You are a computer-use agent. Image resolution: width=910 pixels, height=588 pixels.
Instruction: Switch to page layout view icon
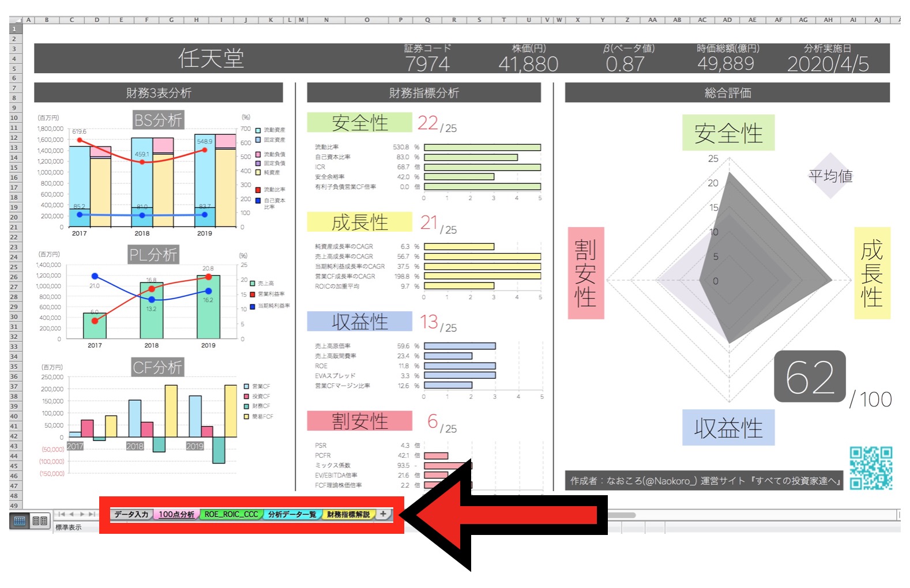point(40,521)
